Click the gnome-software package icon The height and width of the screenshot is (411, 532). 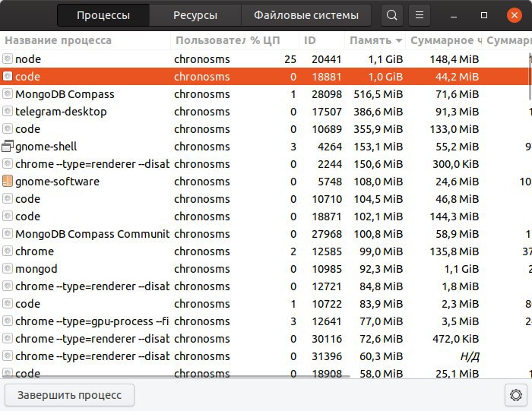8,181
